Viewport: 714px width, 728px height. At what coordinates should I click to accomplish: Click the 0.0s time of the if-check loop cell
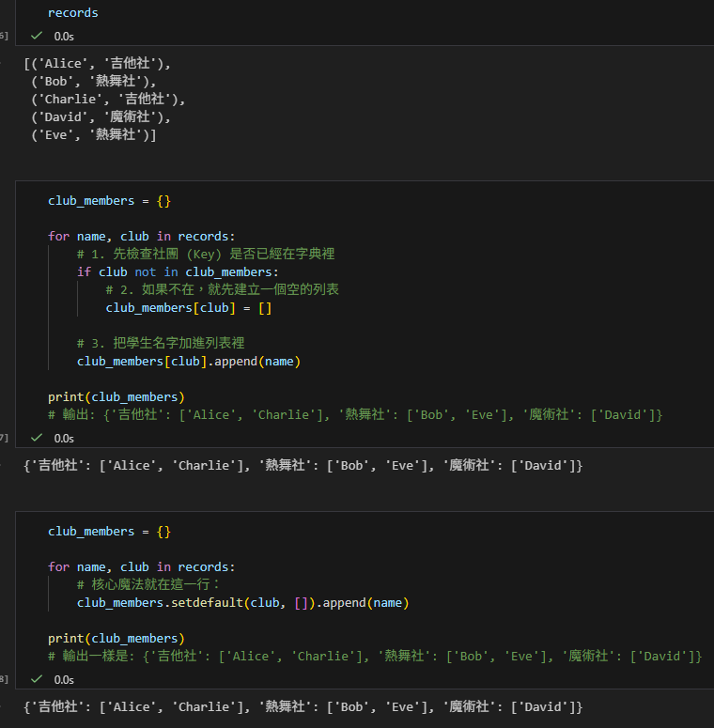pos(64,438)
